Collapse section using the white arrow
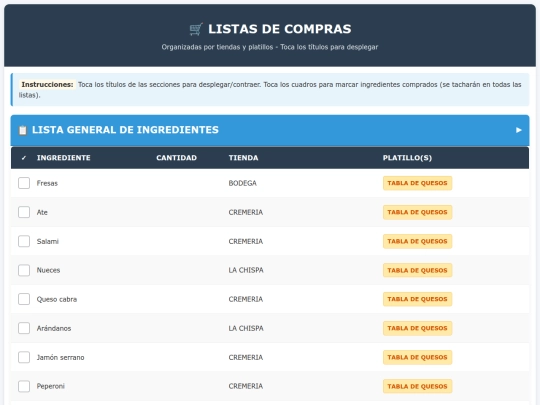 tap(519, 130)
